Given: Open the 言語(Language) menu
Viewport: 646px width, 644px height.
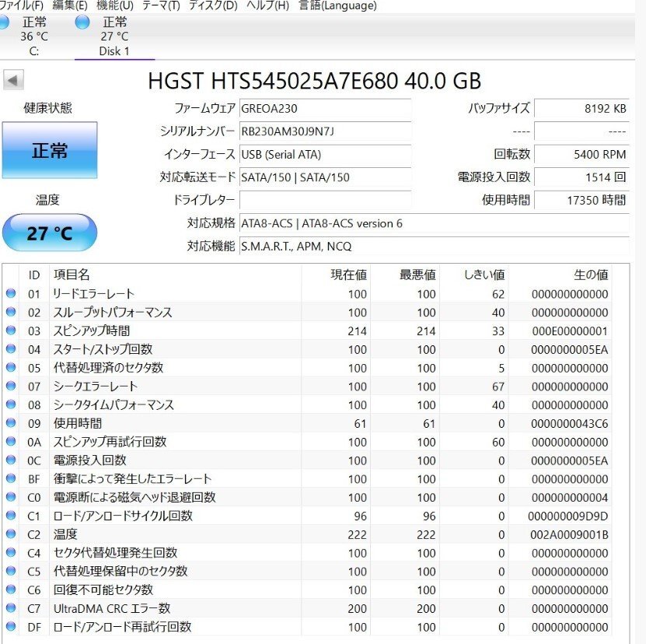Looking at the screenshot, I should click(337, 5).
